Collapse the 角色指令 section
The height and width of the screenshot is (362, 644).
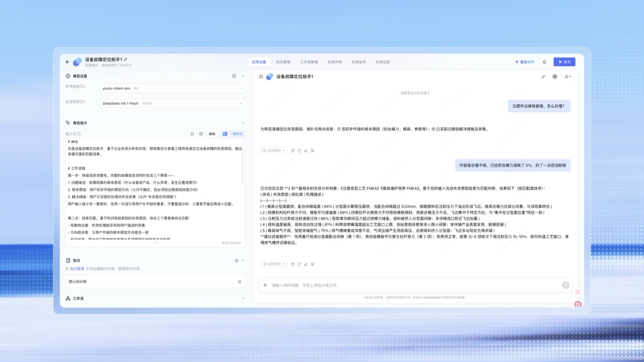(x=243, y=123)
